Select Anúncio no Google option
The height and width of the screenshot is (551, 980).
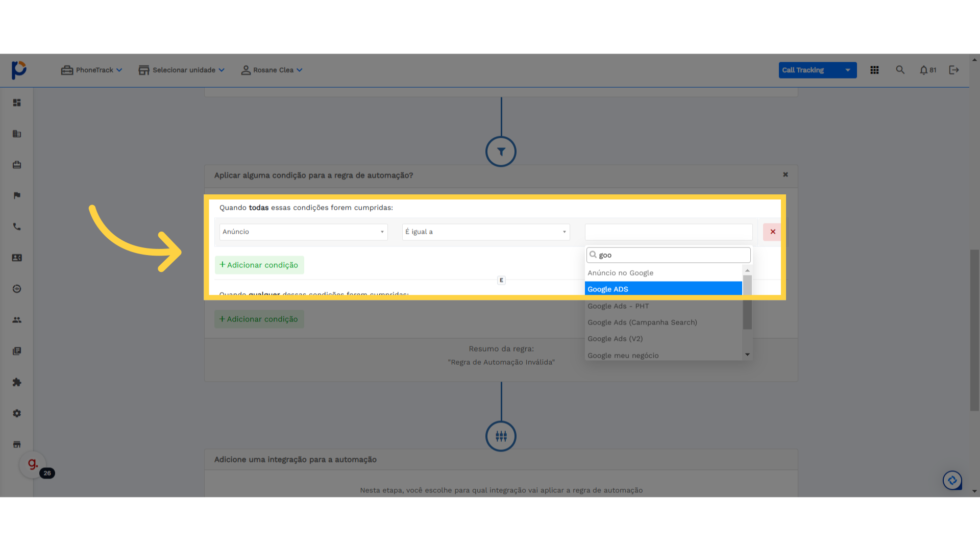tap(663, 273)
